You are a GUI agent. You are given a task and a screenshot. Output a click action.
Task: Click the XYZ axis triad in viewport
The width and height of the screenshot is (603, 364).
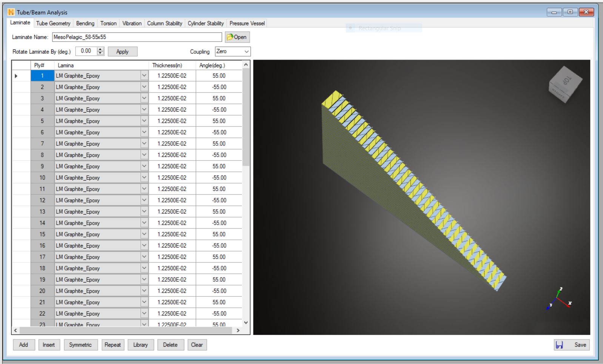(x=559, y=299)
